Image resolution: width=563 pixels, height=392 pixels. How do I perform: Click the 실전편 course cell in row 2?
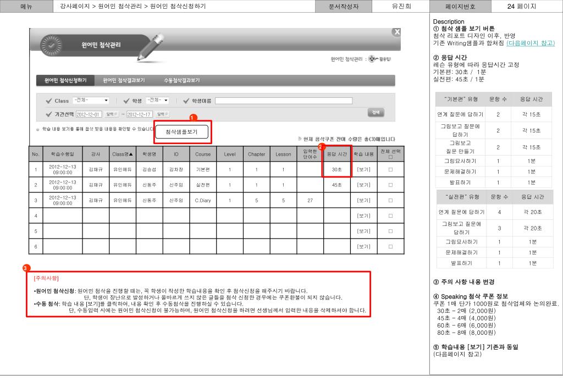(x=203, y=185)
